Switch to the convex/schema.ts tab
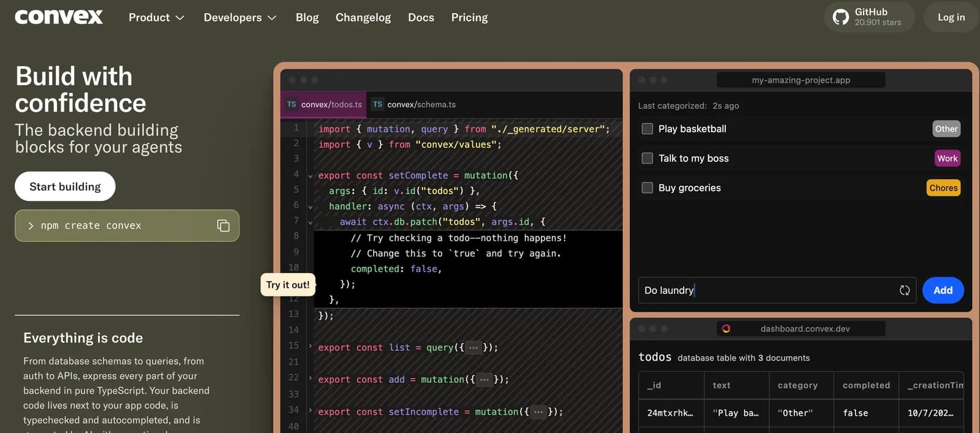Viewport: 980px width, 433px height. coord(414,104)
